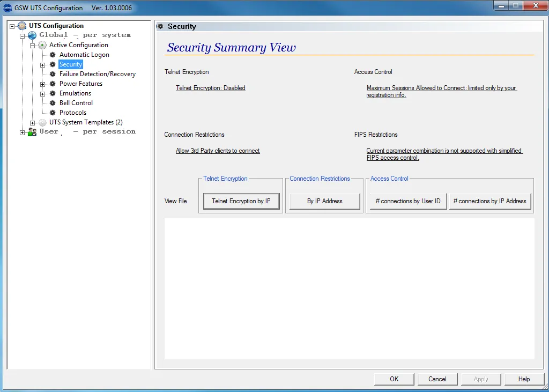Click the gear icon beside Failure Detection/Recovery
This screenshot has height=392, width=549.
pyautogui.click(x=53, y=74)
